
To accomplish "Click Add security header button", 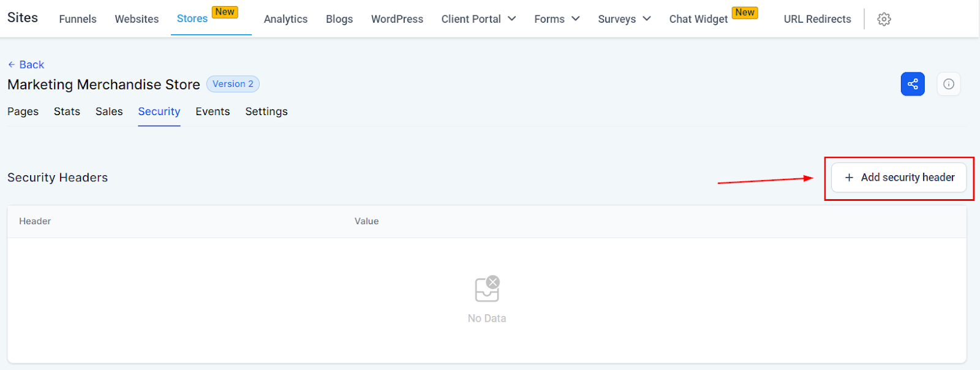I will [899, 178].
